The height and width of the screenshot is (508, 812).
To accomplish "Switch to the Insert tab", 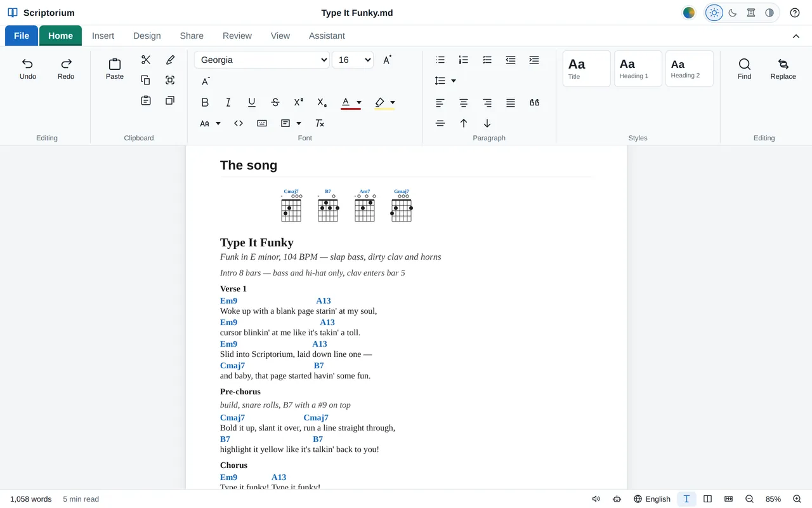I will [x=103, y=36].
